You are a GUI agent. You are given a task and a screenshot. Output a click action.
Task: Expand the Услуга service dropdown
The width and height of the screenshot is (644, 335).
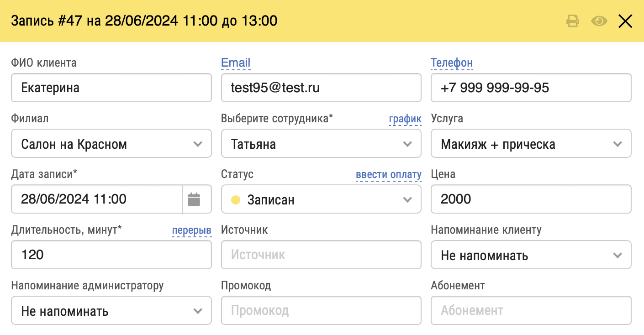coord(531,144)
